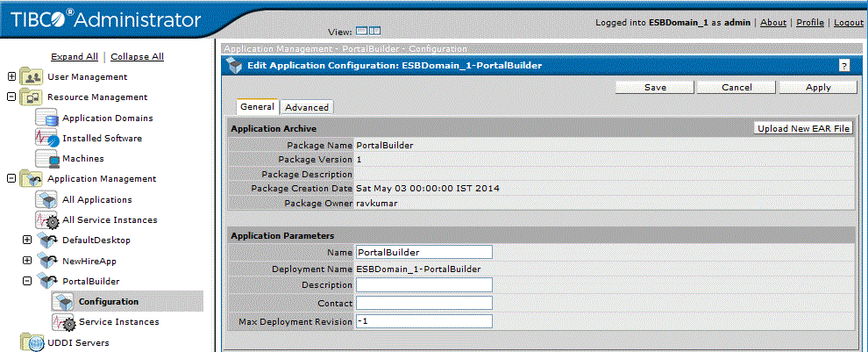This screenshot has height=352, width=868.
Task: Select Service Instances under PortalBuilder
Action: [x=118, y=322]
